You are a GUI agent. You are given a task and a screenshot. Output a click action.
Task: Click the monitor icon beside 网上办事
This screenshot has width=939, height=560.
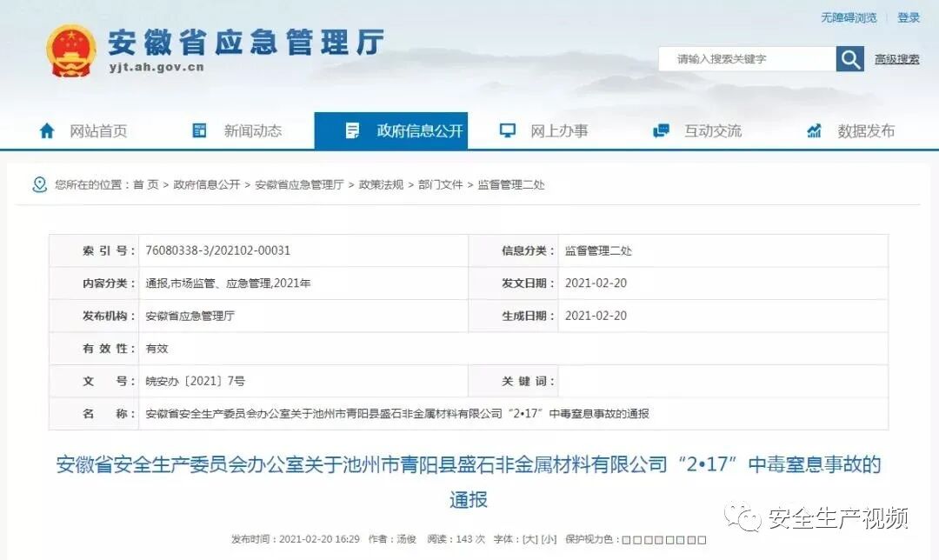(507, 130)
